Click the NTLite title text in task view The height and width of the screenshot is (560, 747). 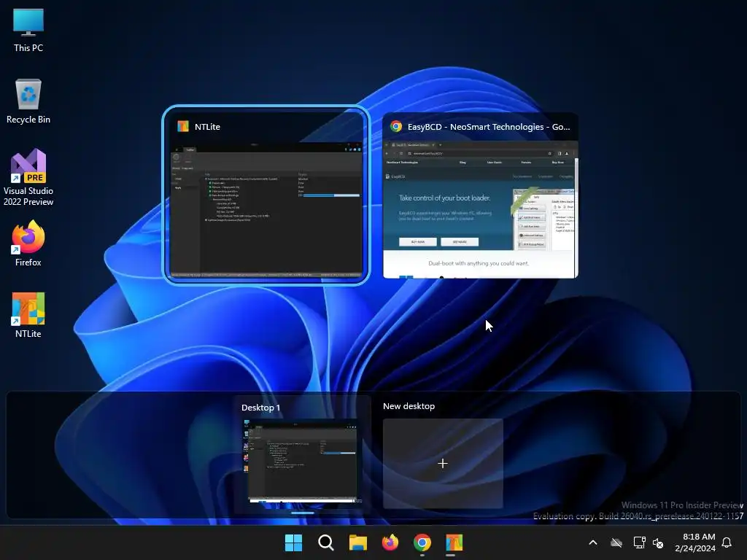(x=207, y=127)
